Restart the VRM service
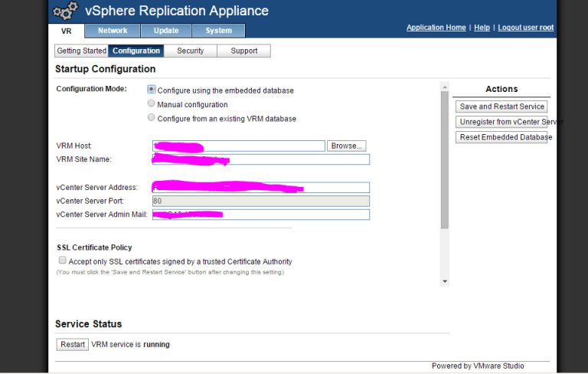This screenshot has width=588, height=374. tap(73, 344)
